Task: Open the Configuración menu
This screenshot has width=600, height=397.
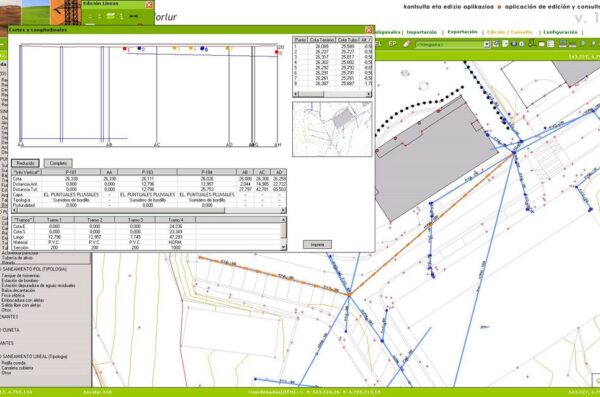Action: coord(560,33)
